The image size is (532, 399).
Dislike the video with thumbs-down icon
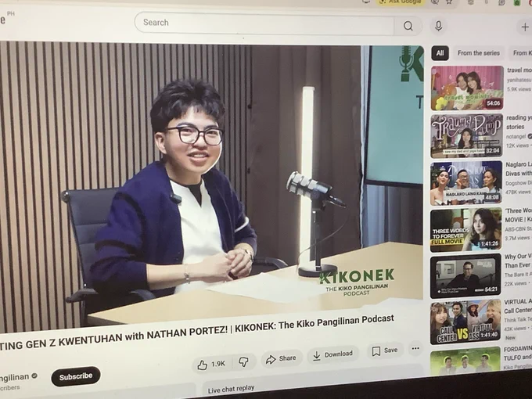[243, 362]
